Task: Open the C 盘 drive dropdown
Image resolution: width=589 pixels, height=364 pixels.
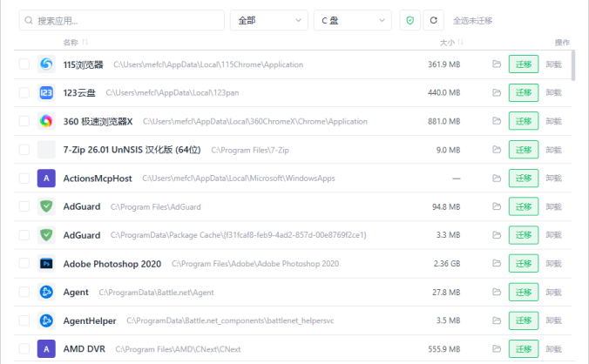Action: 352,20
